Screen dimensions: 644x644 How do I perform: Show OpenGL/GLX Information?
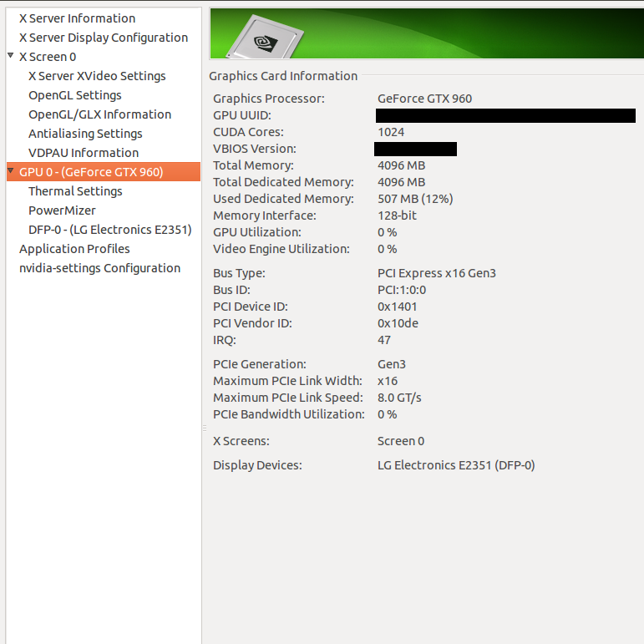(99, 114)
